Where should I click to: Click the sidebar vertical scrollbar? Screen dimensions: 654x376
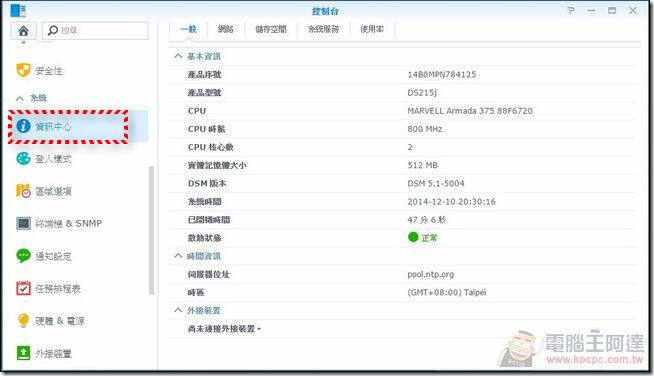pos(151,231)
